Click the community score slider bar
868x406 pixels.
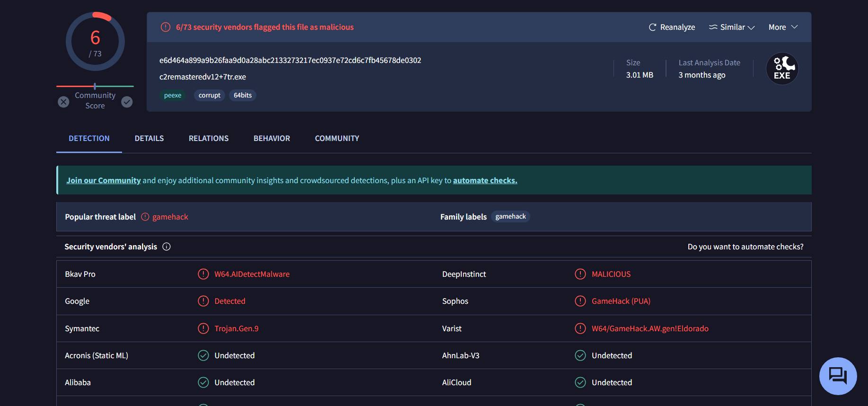pyautogui.click(x=95, y=86)
